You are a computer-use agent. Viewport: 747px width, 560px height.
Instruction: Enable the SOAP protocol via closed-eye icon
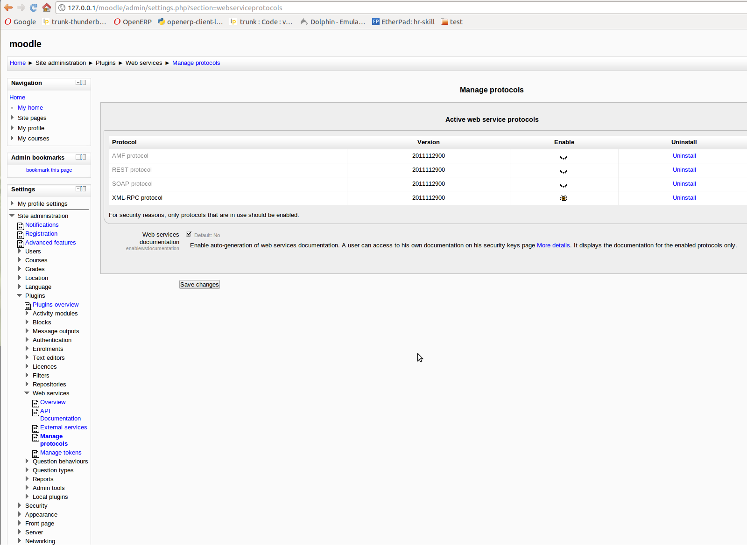(564, 185)
